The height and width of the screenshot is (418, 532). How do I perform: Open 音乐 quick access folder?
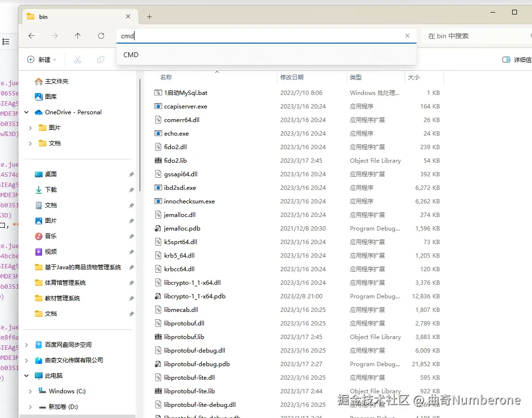[x=46, y=236]
